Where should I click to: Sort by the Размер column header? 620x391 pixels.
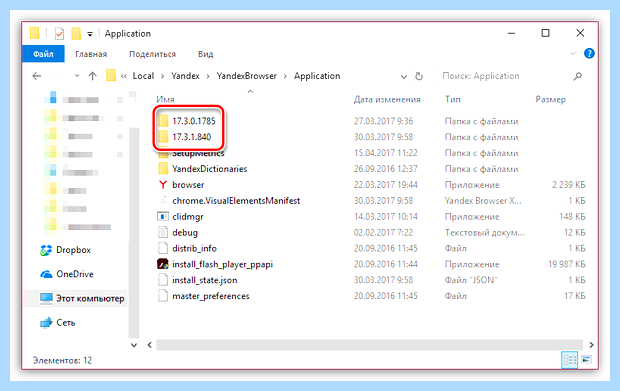click(x=550, y=99)
